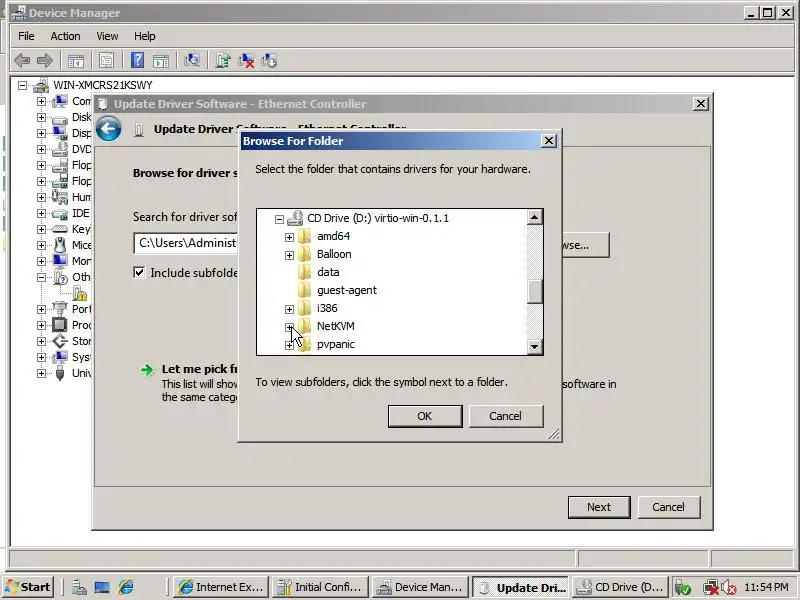Expand the IDE controllers node in Device Manager

point(41,213)
